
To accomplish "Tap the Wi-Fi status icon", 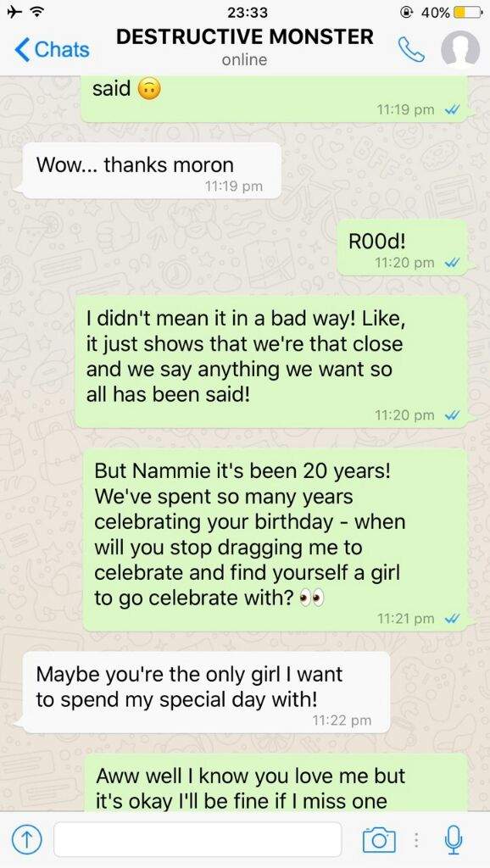I will pyautogui.click(x=38, y=12).
